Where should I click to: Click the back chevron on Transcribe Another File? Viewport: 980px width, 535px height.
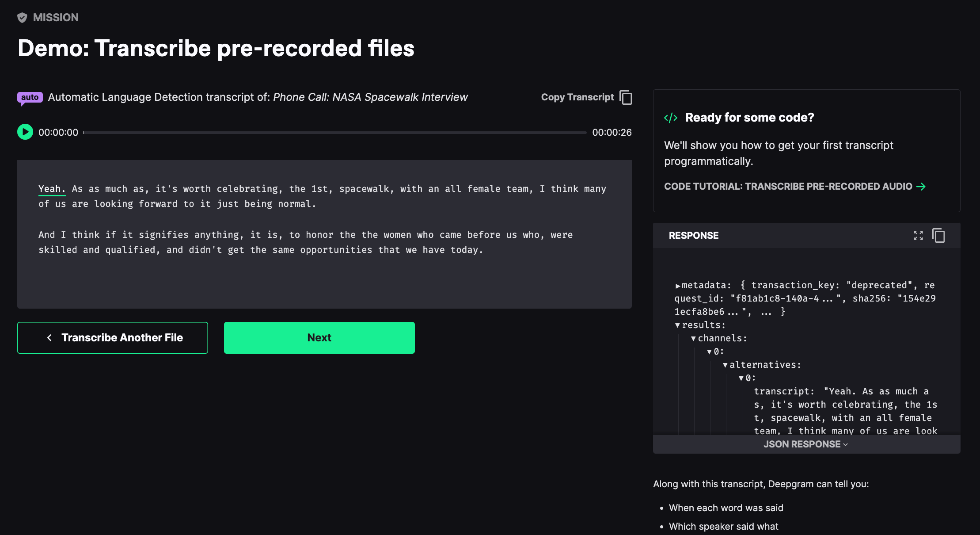[49, 338]
